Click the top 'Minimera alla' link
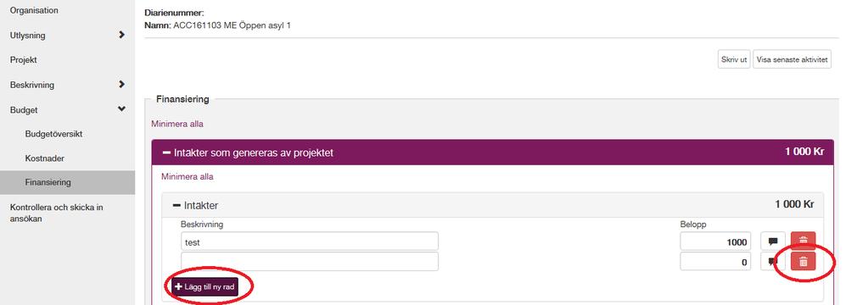Image resolution: width=868 pixels, height=305 pixels. [177, 124]
